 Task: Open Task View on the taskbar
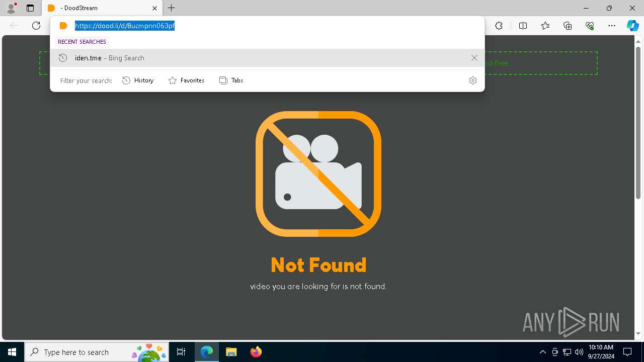(181, 352)
